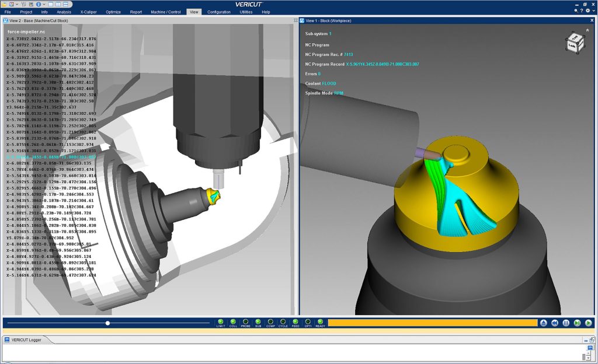
Task: Toggle the LIMIT status indicator light
Action: click(x=221, y=321)
